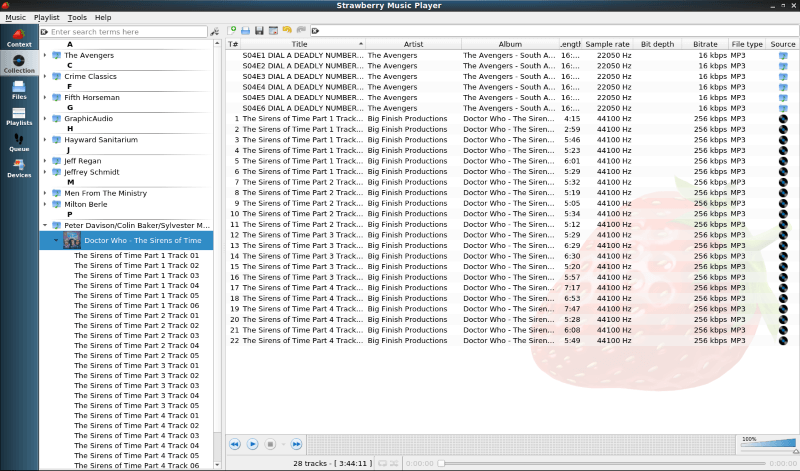This screenshot has width=800, height=471.
Task: Open the Context sidebar tab
Action: coord(19,38)
